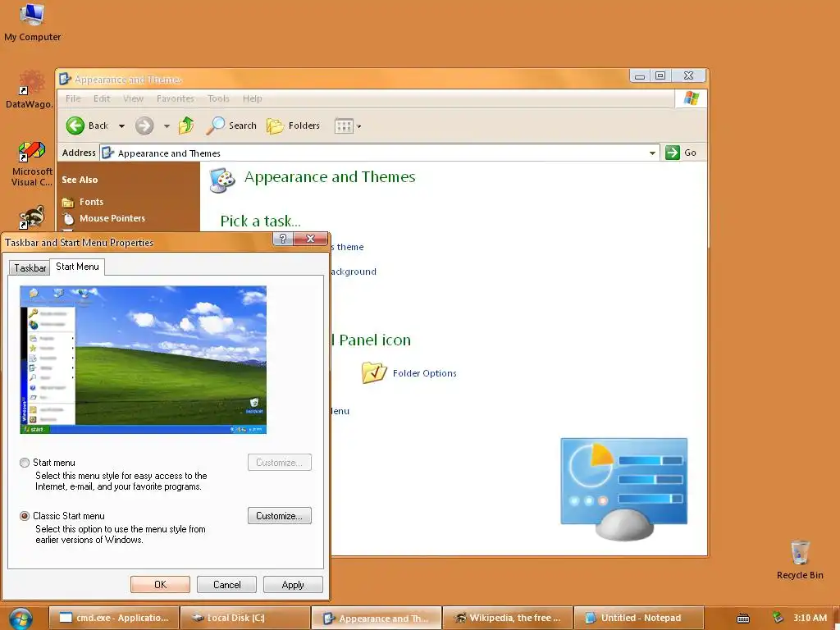Click the green Back arrow icon

(x=75, y=126)
